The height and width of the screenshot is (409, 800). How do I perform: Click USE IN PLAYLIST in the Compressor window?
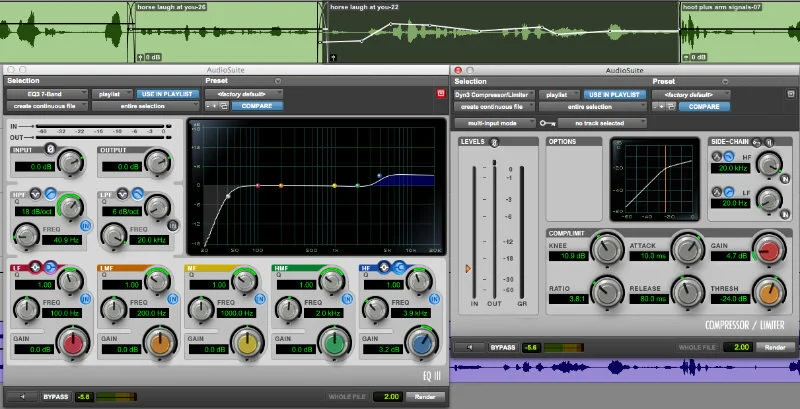coord(614,94)
